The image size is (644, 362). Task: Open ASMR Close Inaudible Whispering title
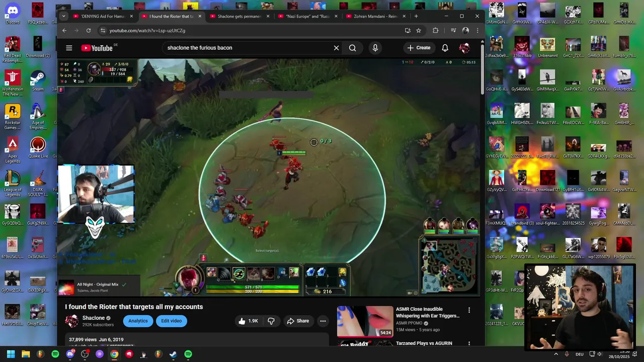[x=428, y=312]
